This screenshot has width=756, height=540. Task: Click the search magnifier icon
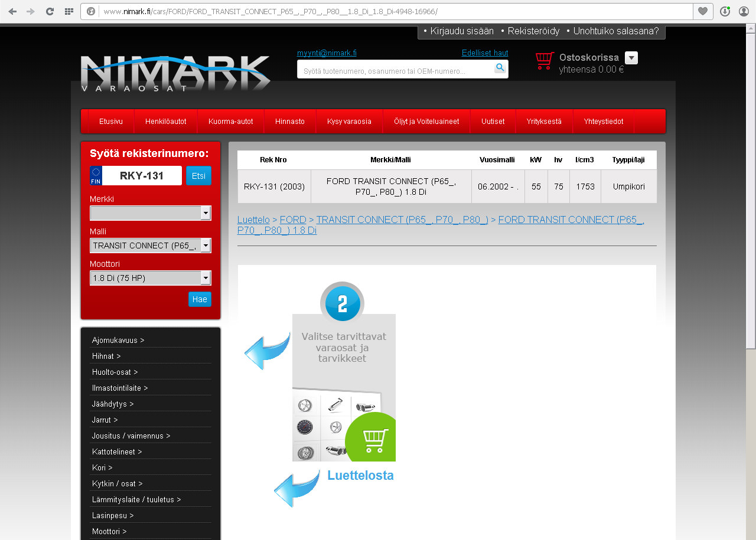[500, 68]
